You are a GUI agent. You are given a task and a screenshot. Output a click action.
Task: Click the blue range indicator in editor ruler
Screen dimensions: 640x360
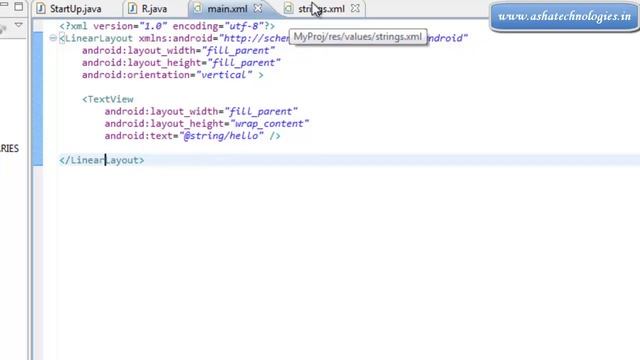tap(38, 99)
